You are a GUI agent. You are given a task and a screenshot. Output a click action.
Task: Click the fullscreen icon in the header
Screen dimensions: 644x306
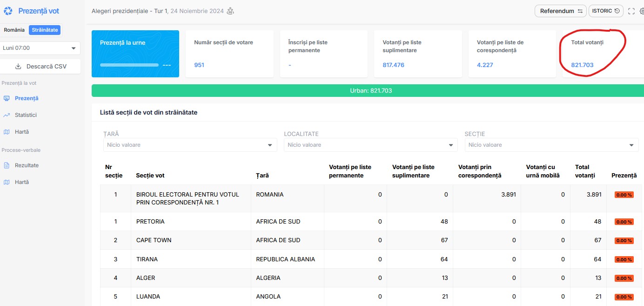coord(631,11)
